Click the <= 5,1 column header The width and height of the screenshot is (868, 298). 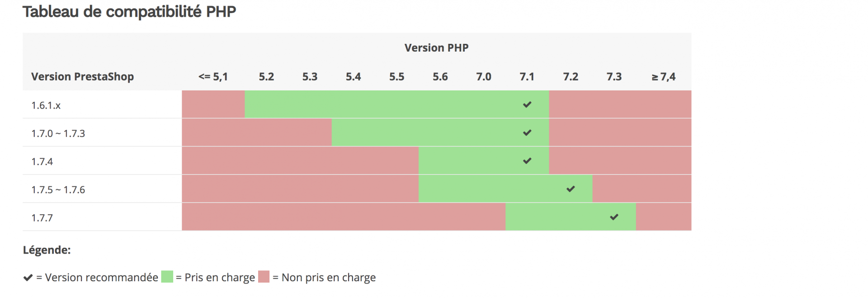point(213,77)
